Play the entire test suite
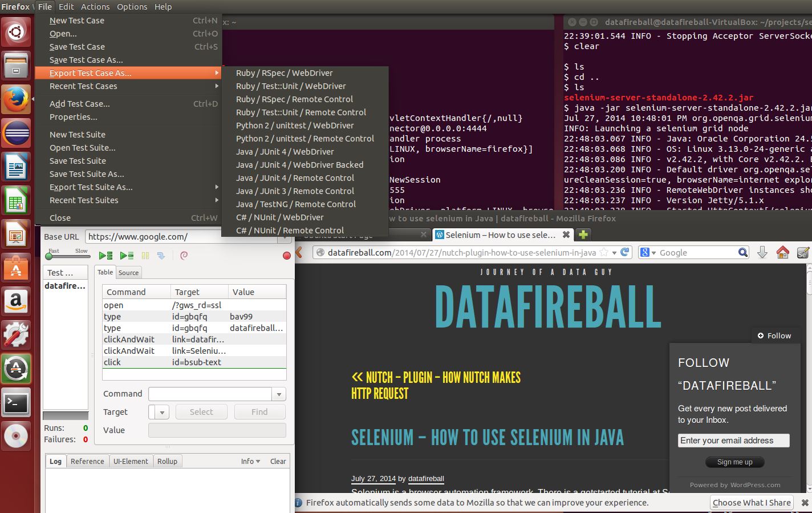 click(105, 256)
